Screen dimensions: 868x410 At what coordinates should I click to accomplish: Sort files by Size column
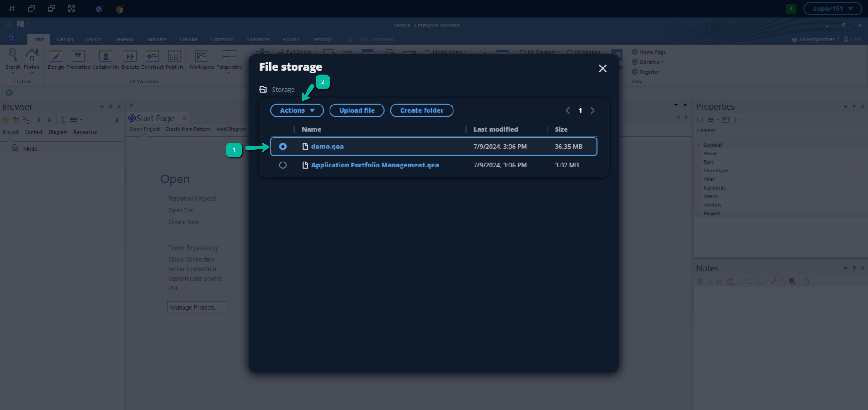561,129
